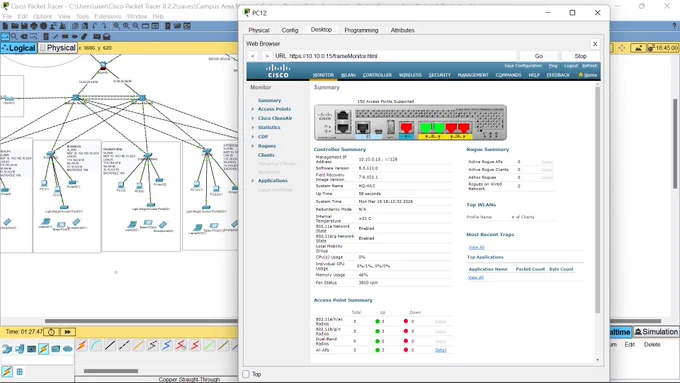Click the Print icon in main toolbar
Image resolution: width=680 pixels, height=383 pixels.
pos(34,26)
